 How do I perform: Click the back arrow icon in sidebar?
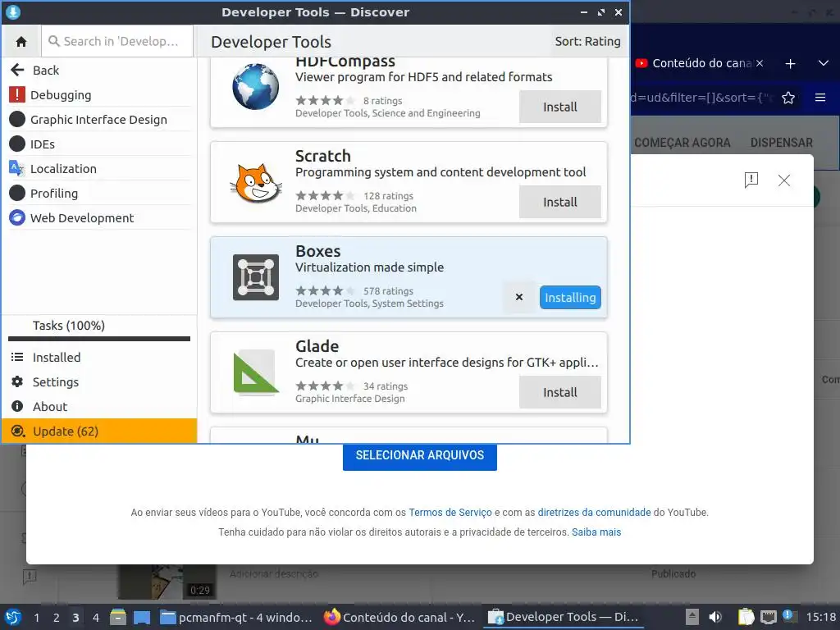[x=17, y=70]
